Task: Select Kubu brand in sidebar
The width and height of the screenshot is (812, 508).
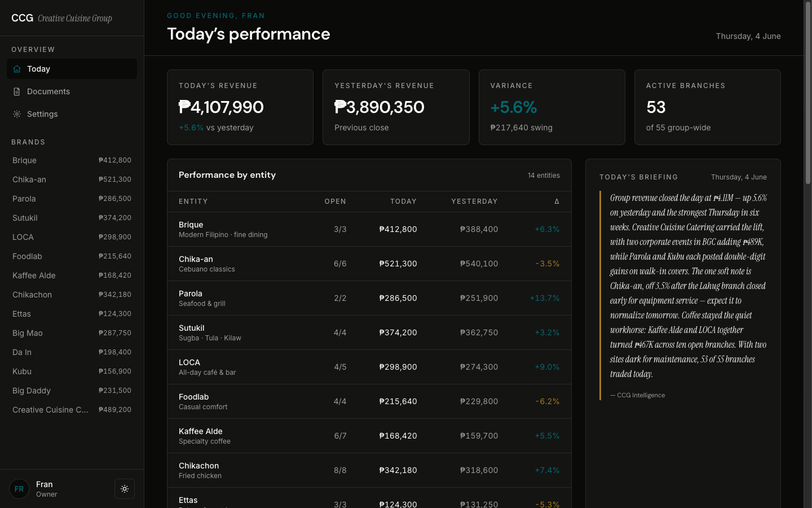Action: [72, 371]
